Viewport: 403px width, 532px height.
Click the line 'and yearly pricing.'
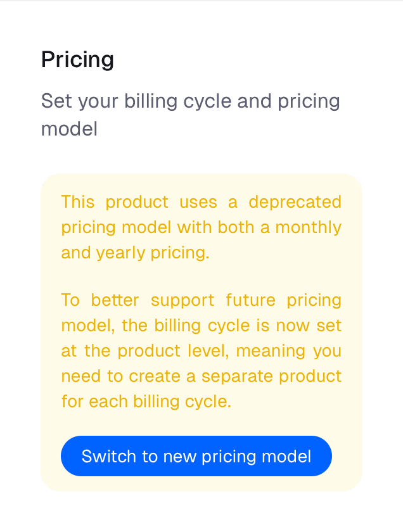pos(135,253)
